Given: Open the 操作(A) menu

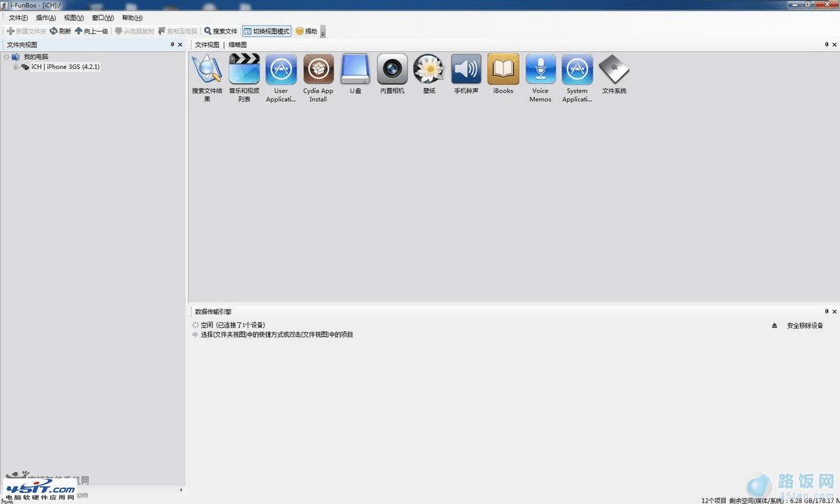Looking at the screenshot, I should [x=46, y=18].
